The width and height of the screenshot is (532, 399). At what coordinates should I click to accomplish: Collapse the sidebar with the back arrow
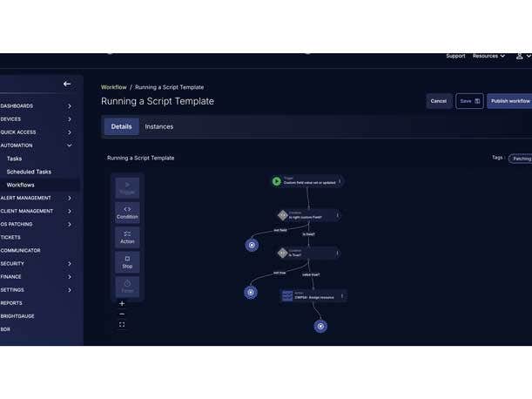(x=67, y=84)
